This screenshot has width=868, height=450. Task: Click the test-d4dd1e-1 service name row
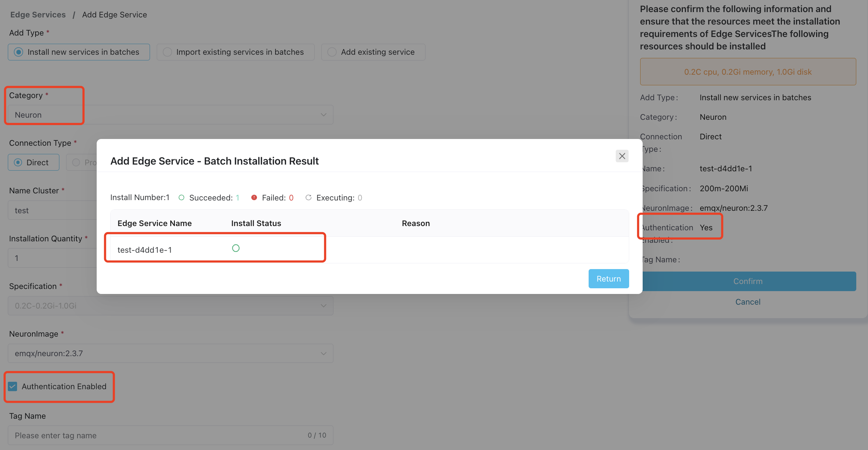pyautogui.click(x=370, y=250)
